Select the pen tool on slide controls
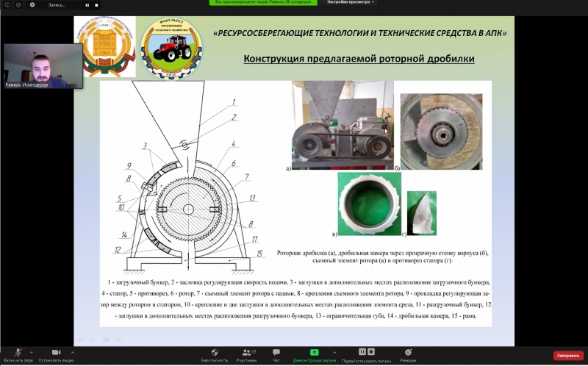588x366 pixels. [93, 339]
